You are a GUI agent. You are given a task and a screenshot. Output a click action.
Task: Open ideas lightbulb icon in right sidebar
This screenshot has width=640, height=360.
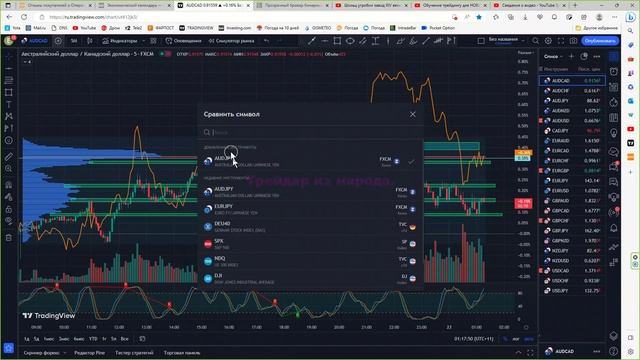(x=614, y=133)
